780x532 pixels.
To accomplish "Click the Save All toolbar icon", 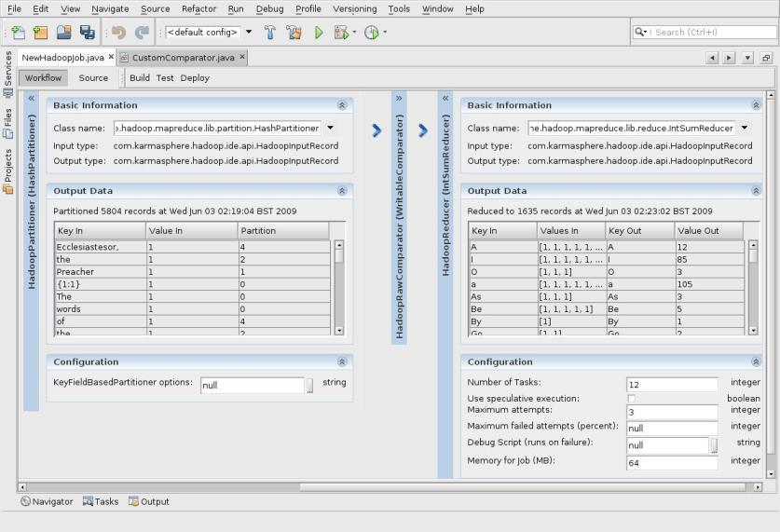I will coord(87,33).
